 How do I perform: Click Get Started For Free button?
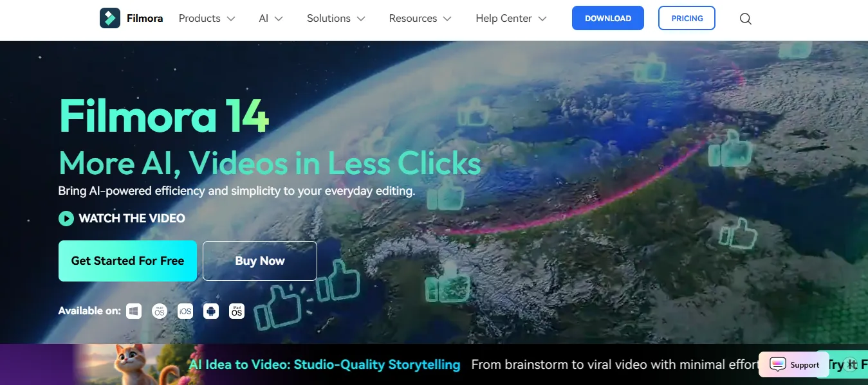point(127,261)
